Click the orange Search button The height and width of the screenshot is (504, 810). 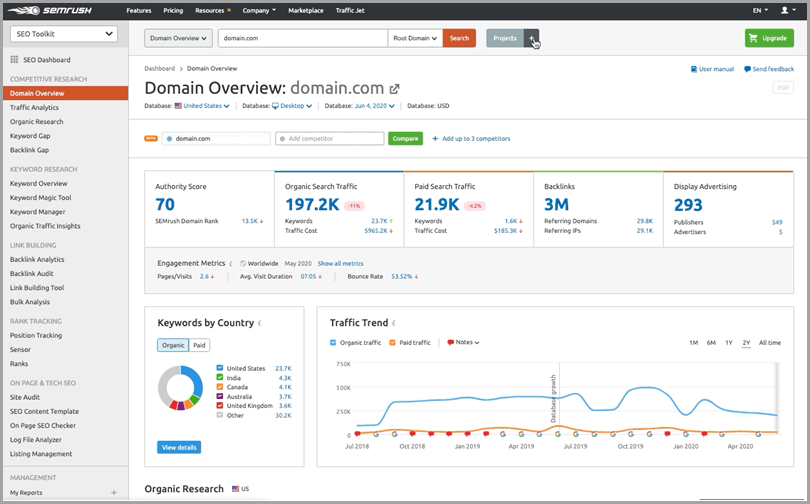coord(459,38)
